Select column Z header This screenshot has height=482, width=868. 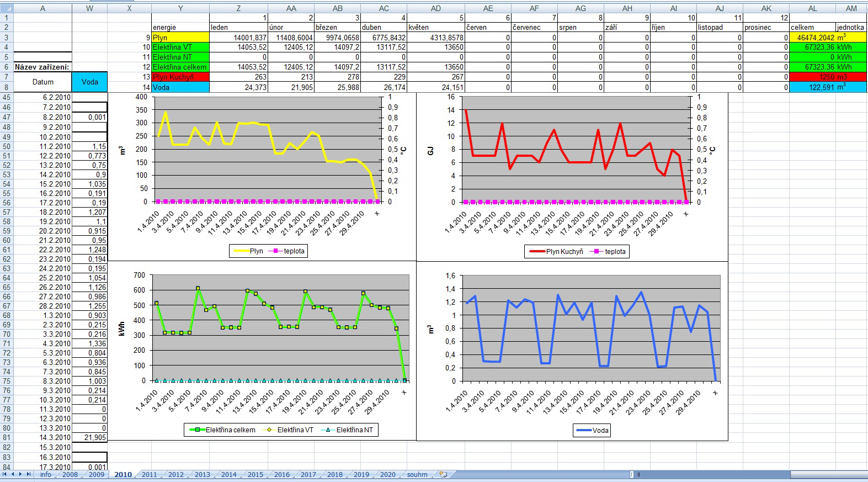tap(238, 8)
